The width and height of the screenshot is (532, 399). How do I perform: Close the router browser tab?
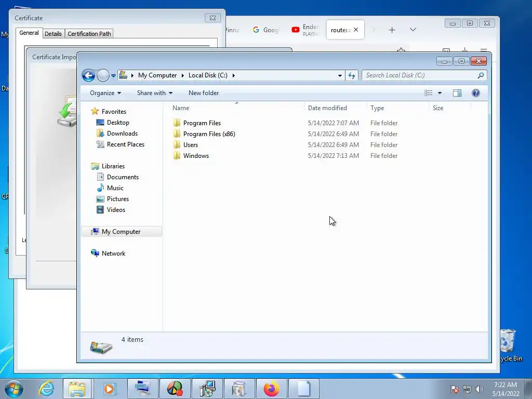point(355,30)
